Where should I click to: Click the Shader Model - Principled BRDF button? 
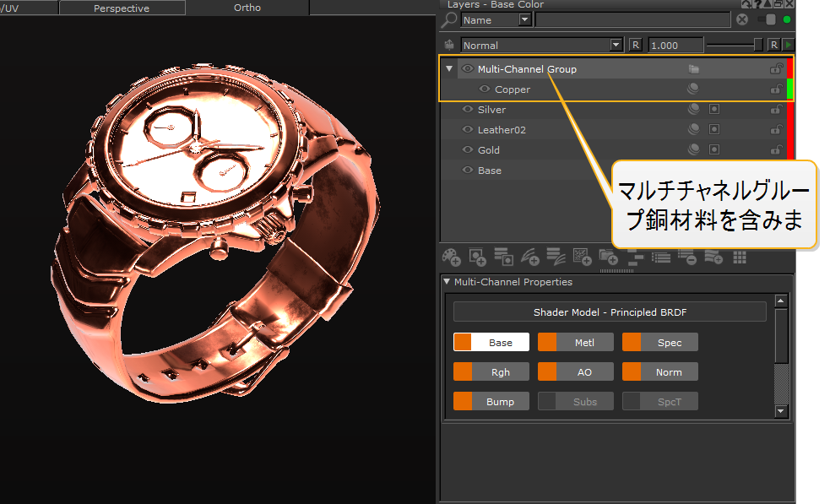609,312
